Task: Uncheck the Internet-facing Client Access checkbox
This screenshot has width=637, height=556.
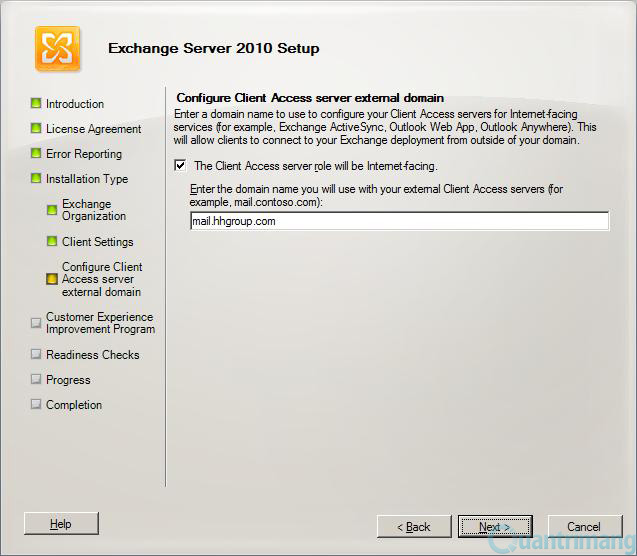Action: click(x=180, y=165)
